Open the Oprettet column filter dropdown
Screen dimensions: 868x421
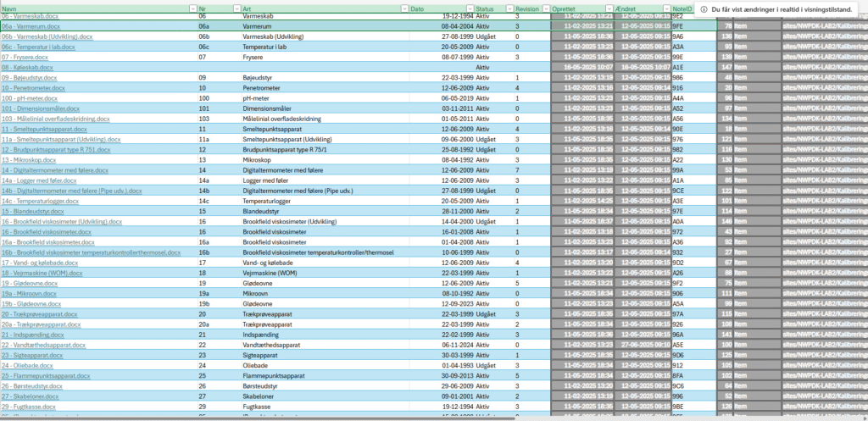pos(609,8)
